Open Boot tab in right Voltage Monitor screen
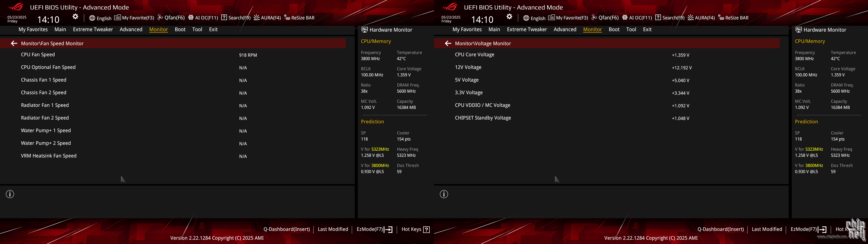This screenshot has height=244, width=868. (614, 29)
